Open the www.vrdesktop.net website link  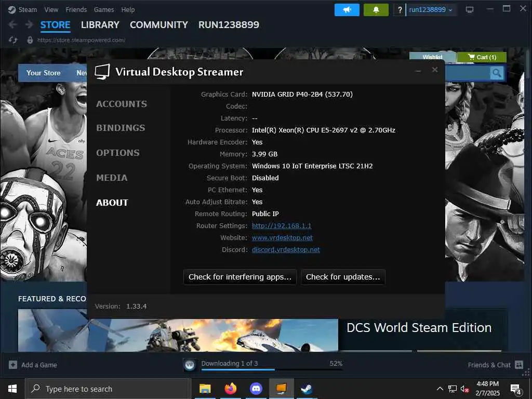point(282,238)
